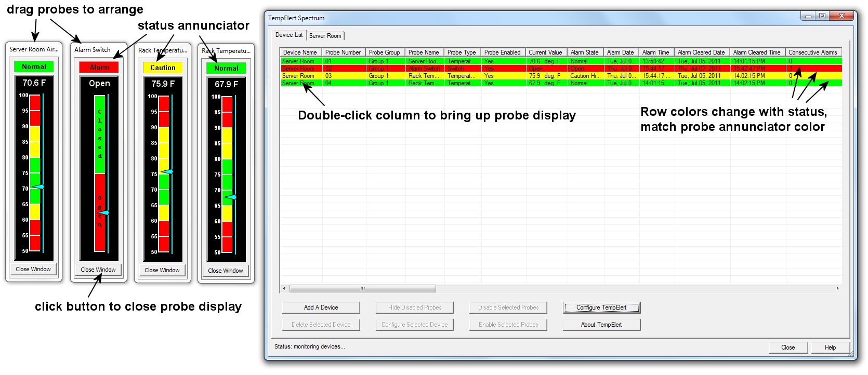This screenshot has width=868, height=375.
Task: Click the Server Room Air... probe window title
Action: pos(34,49)
